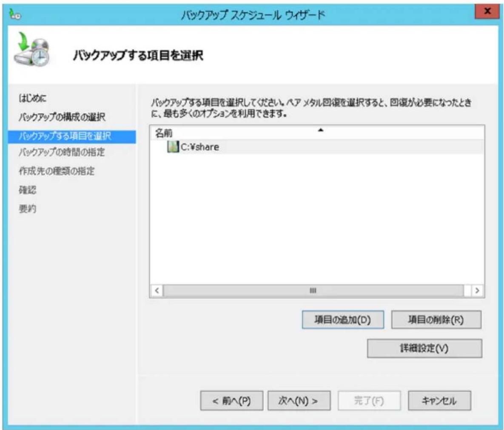Close the backup schedule wizard window
The width and height of the screenshot is (504, 430).
(487, 11)
